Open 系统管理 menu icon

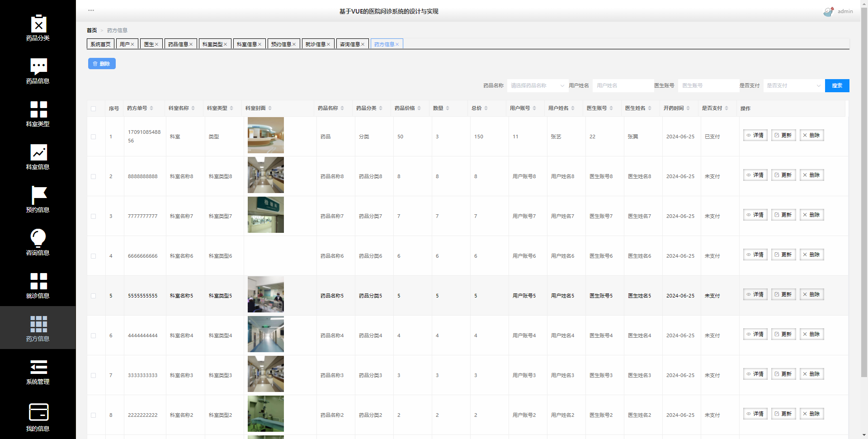[x=38, y=367]
